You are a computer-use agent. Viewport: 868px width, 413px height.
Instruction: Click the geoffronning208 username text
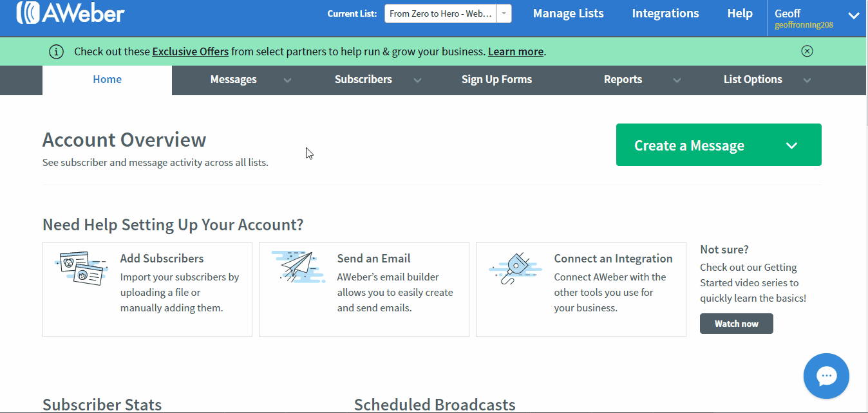coord(804,25)
